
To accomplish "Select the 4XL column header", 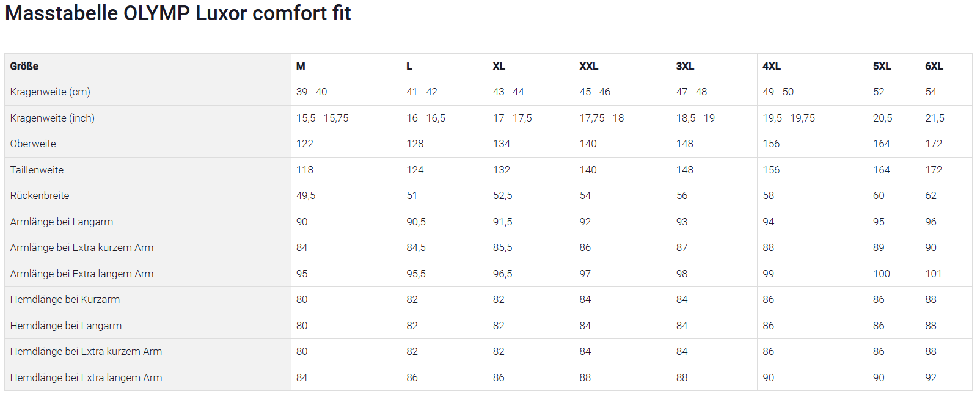I will [x=772, y=66].
